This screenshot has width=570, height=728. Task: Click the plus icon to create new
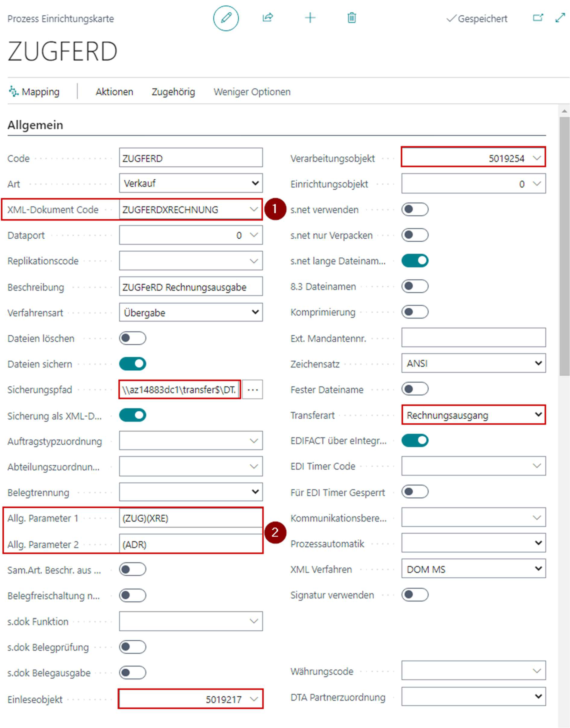click(310, 18)
